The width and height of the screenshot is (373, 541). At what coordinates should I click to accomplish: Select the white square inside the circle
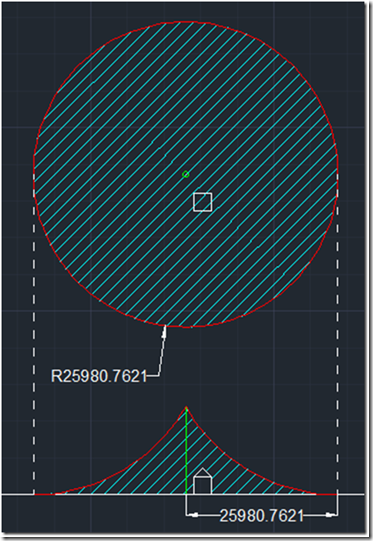pos(203,202)
